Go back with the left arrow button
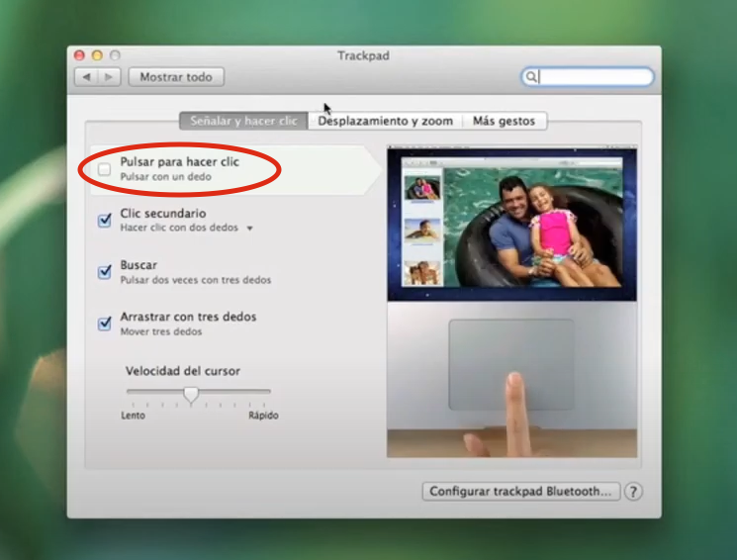This screenshot has height=560, width=737. point(86,77)
